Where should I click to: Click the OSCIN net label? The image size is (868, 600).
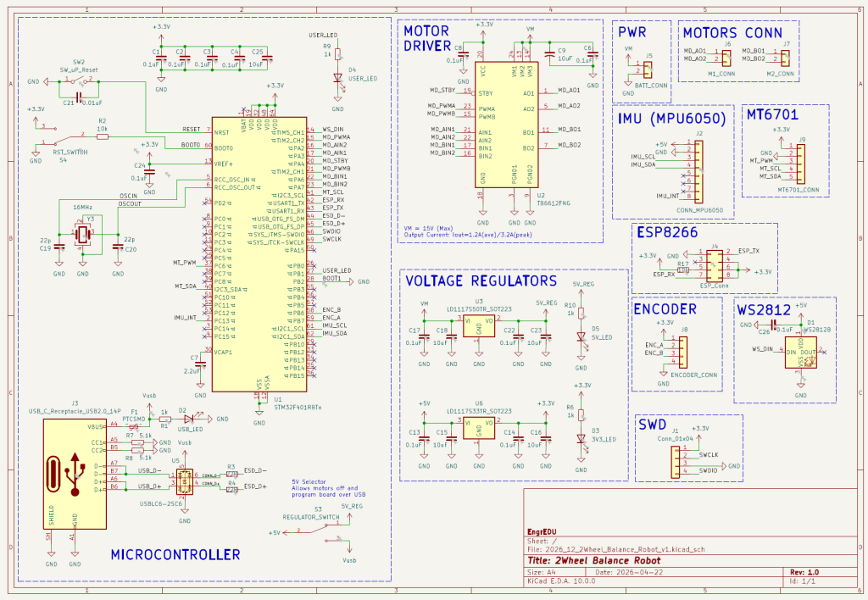(x=128, y=196)
